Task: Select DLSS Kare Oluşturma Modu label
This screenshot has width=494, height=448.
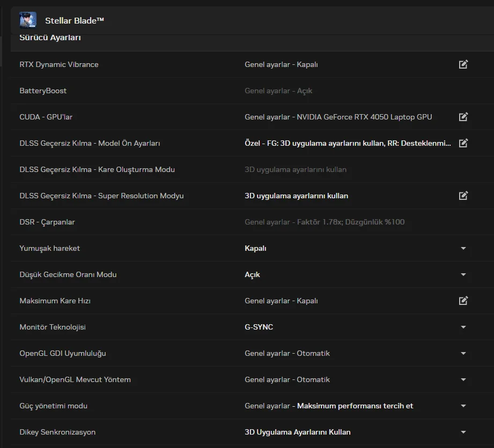Action: [x=97, y=169]
